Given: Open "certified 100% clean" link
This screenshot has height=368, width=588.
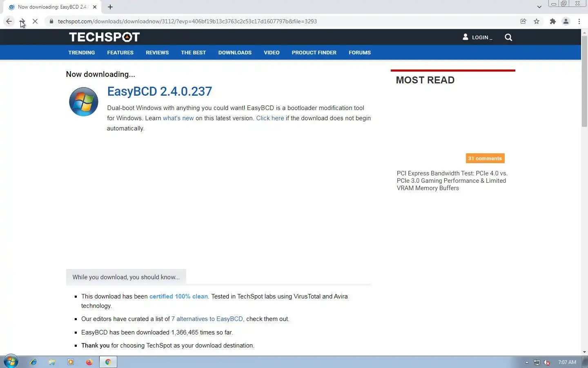Looking at the screenshot, I should coord(178,296).
